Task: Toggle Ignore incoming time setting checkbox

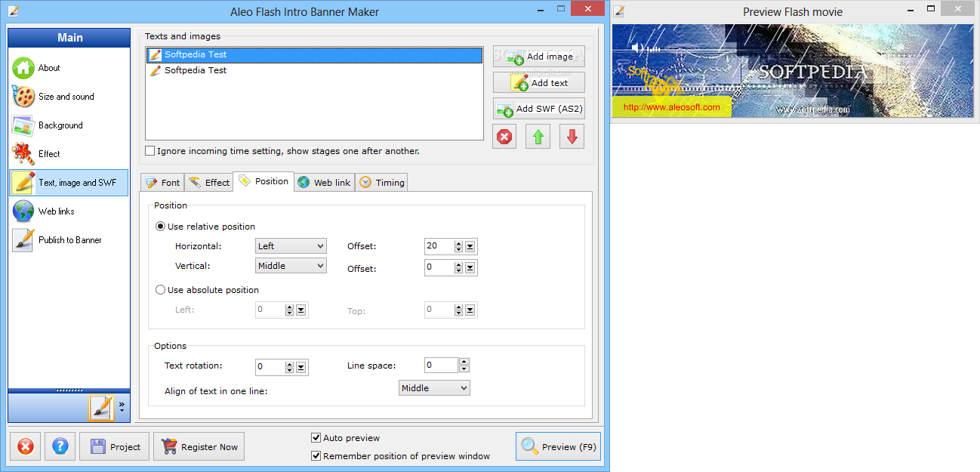Action: pyautogui.click(x=150, y=151)
